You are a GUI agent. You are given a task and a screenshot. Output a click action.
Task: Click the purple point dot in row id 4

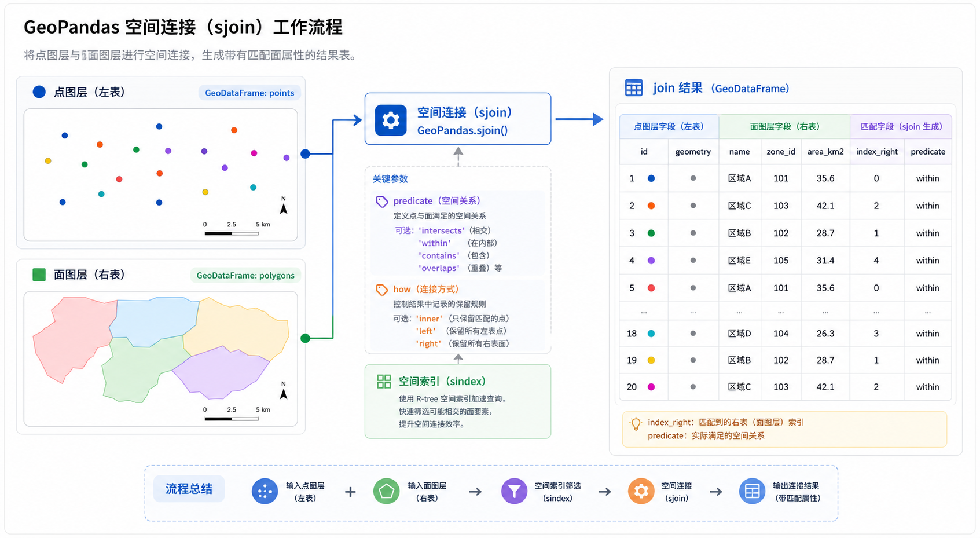coord(651,261)
